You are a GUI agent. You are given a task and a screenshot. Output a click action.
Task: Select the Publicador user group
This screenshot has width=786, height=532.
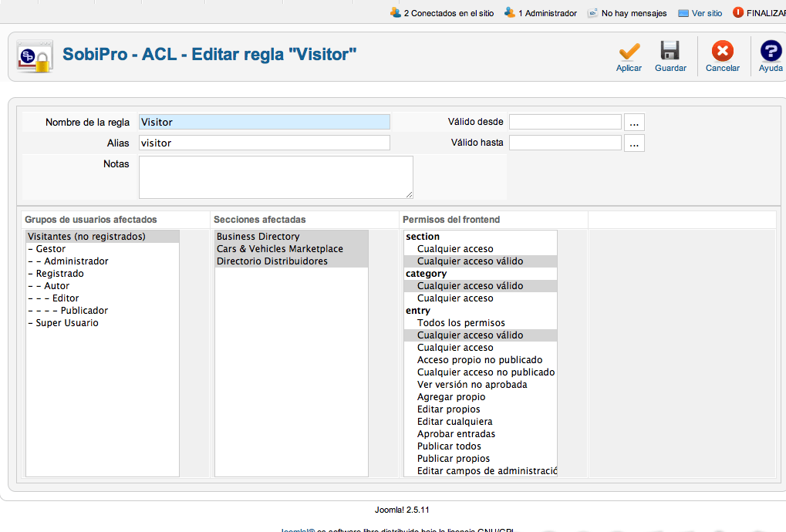coord(103,311)
